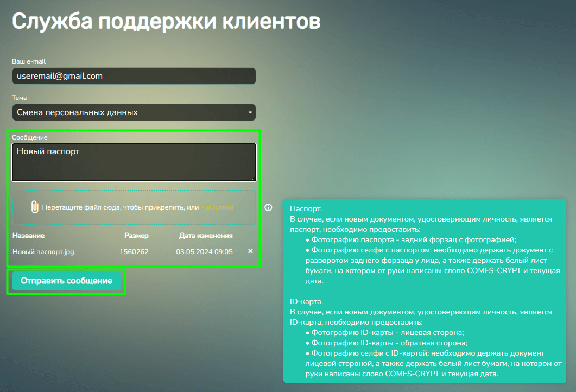Open the Смена персональных данных selector
The width and height of the screenshot is (576, 392).
coord(130,112)
